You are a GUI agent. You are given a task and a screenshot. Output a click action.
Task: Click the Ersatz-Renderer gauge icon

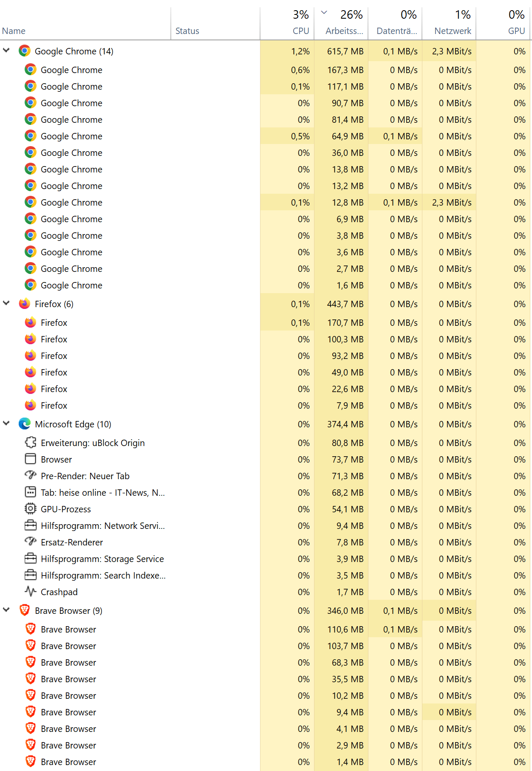point(31,542)
